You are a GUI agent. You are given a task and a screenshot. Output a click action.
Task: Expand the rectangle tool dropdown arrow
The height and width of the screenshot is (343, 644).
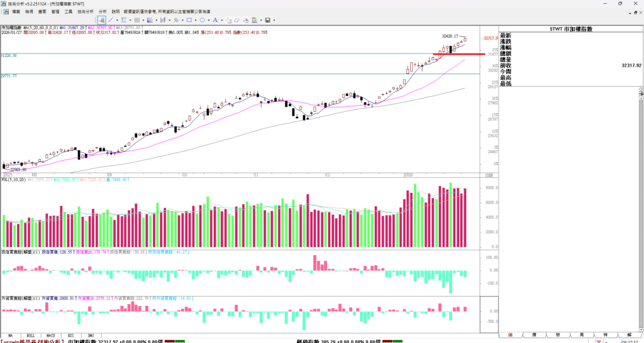196,20
